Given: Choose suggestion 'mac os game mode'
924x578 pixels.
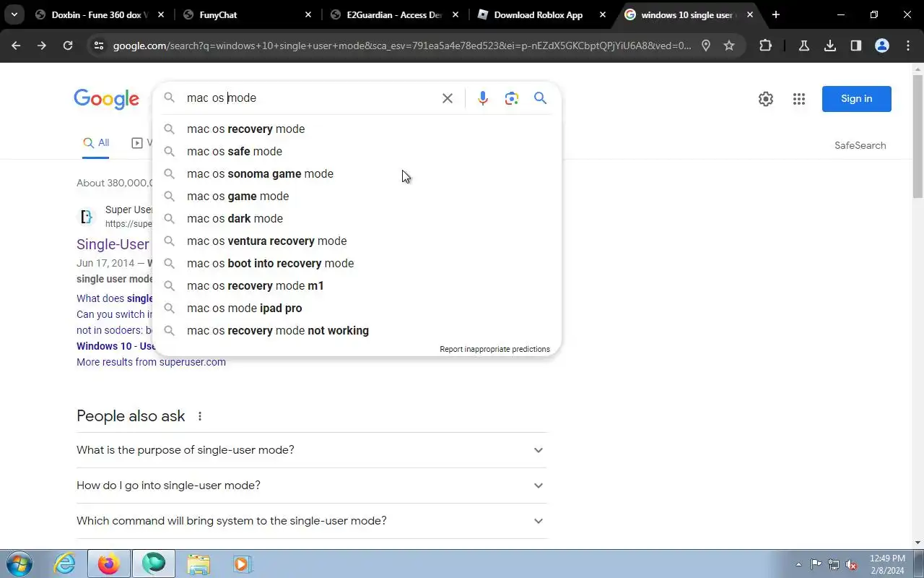Looking at the screenshot, I should [x=357, y=196].
